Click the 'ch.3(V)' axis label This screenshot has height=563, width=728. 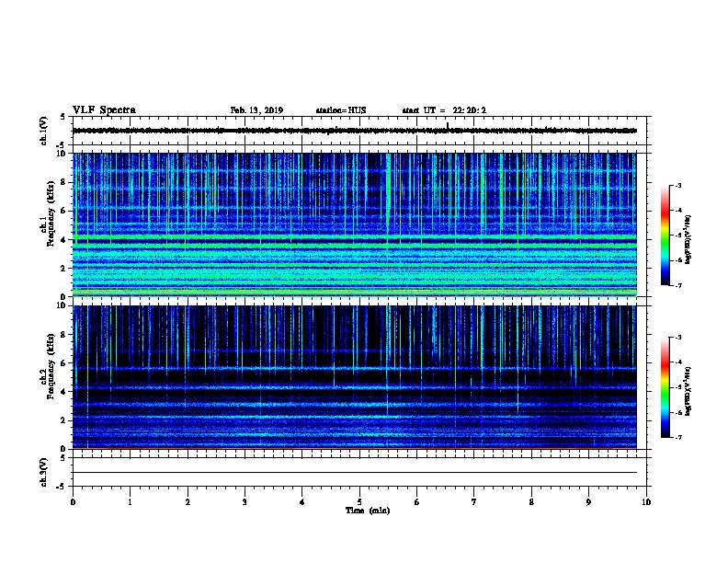(x=43, y=472)
